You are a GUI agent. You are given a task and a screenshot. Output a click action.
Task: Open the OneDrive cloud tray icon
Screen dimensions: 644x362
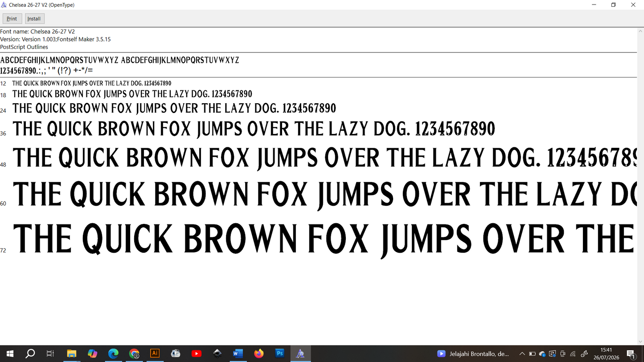[x=542, y=354]
